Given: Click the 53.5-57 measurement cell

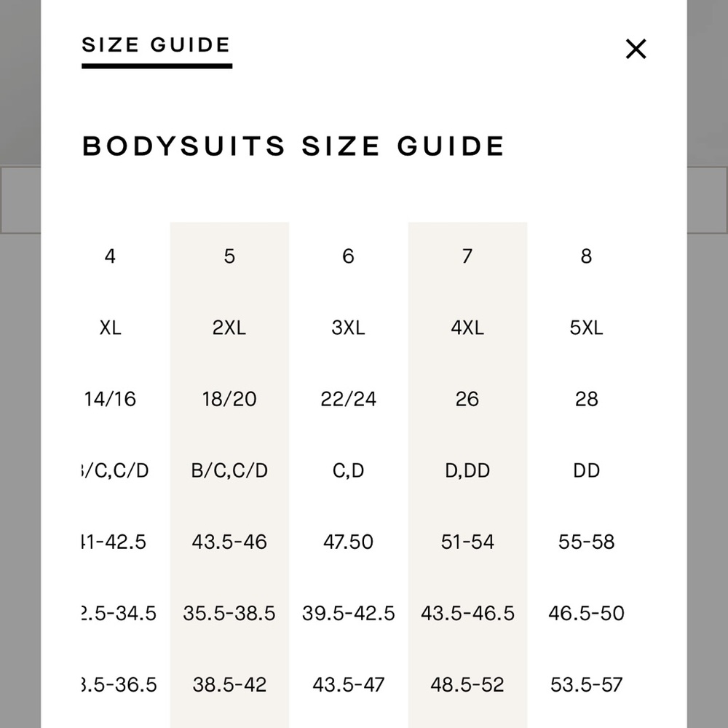Looking at the screenshot, I should [x=586, y=684].
